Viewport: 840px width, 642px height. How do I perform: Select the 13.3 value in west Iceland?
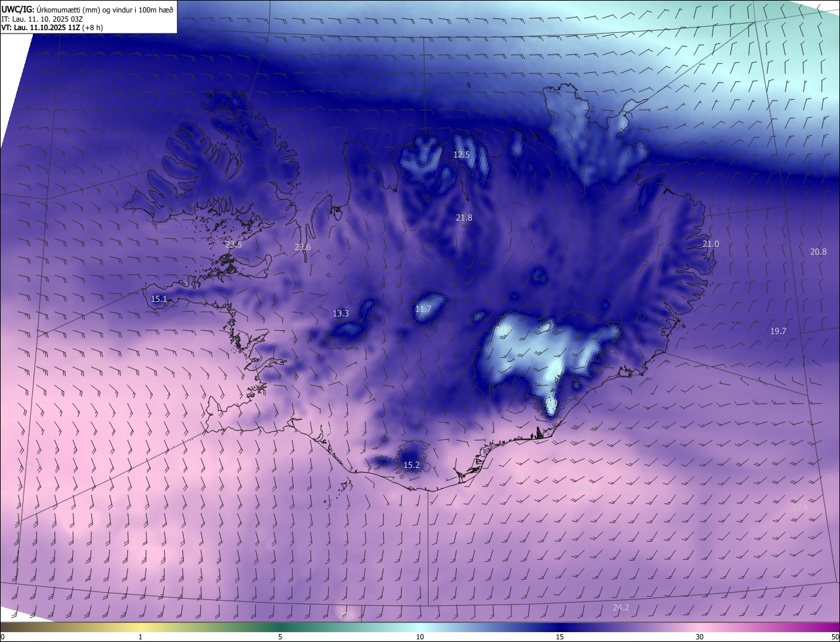341,314
